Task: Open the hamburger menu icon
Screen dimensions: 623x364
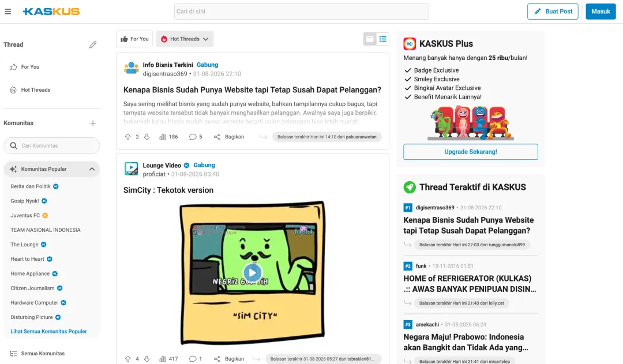Action: (8, 12)
